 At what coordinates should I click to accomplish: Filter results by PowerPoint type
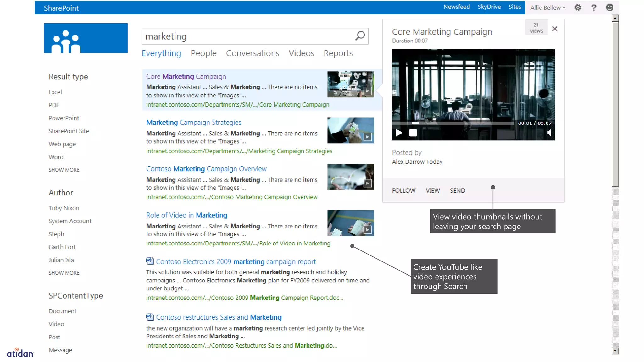(x=64, y=118)
